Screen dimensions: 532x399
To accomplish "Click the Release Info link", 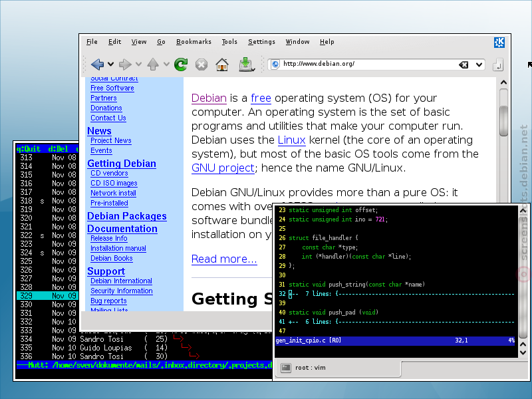I will click(x=109, y=238).
